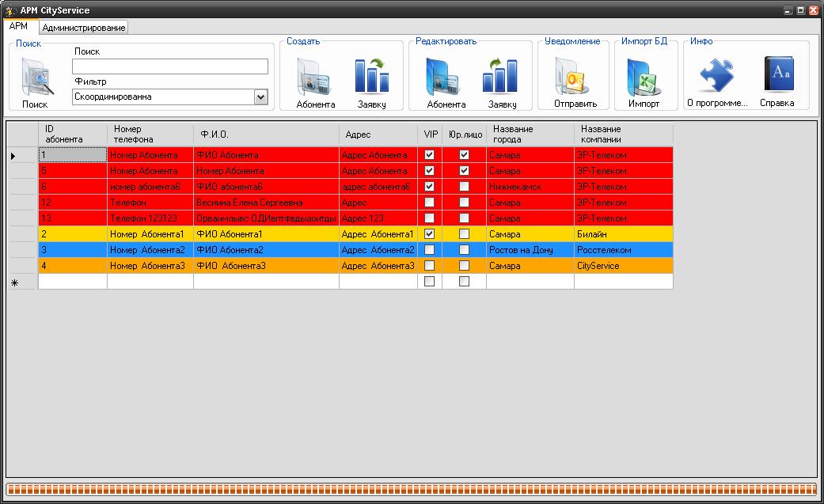
Task: Select ID cell with value 4
Action: tap(73, 265)
